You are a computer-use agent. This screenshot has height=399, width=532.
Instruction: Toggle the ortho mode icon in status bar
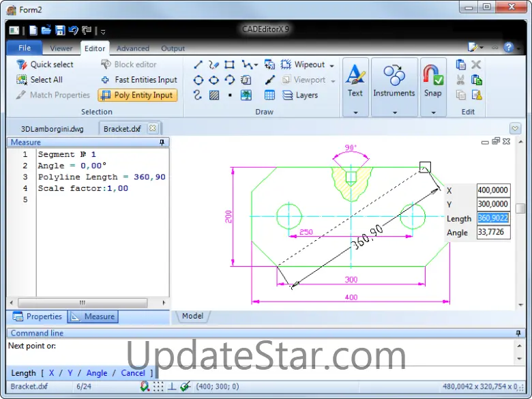pyautogui.click(x=172, y=386)
